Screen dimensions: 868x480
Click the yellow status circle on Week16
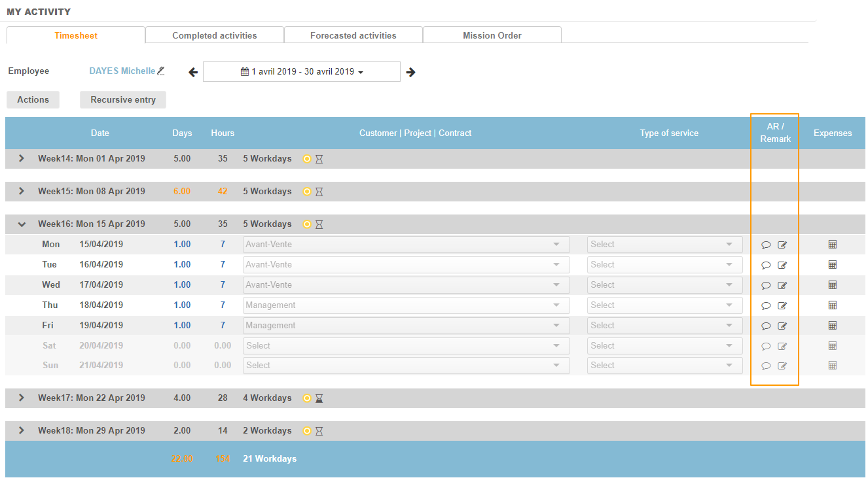tap(307, 224)
